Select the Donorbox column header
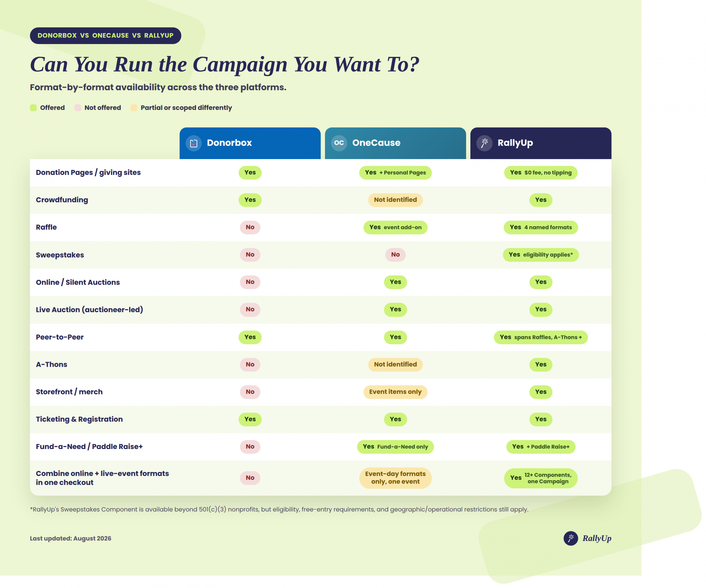Viewport: 706px width, 588px height. pos(250,143)
